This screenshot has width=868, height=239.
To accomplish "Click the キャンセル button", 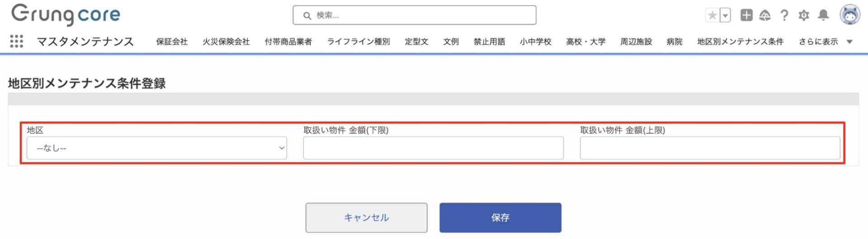I will pos(366,218).
